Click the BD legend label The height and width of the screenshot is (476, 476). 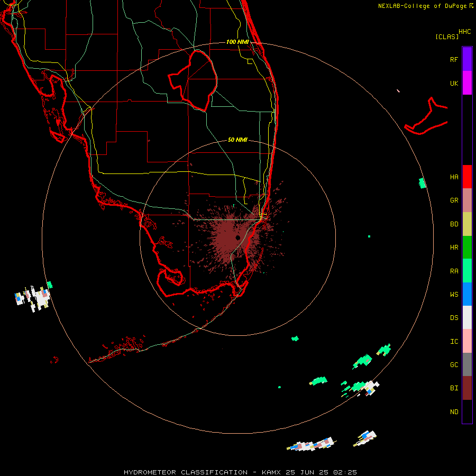(x=454, y=224)
